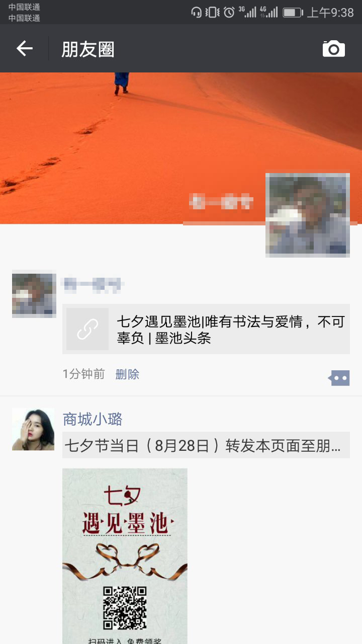Tap the large blurred profile avatar on cover

pos(308,215)
